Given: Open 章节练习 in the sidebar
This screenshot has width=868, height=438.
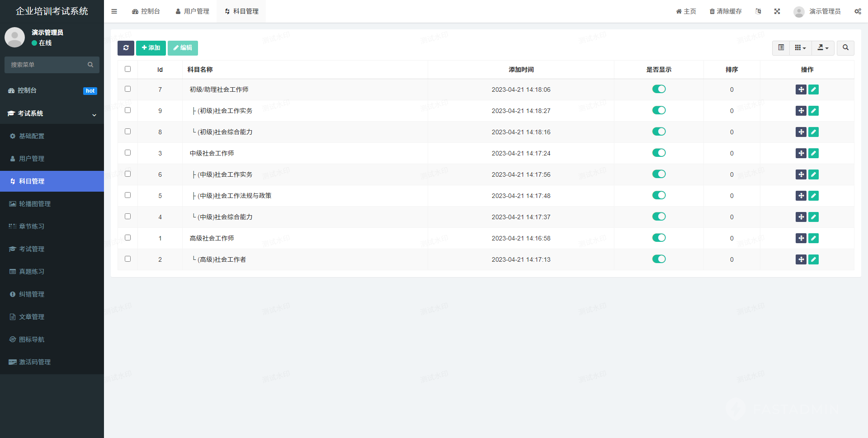Looking at the screenshot, I should pyautogui.click(x=32, y=226).
